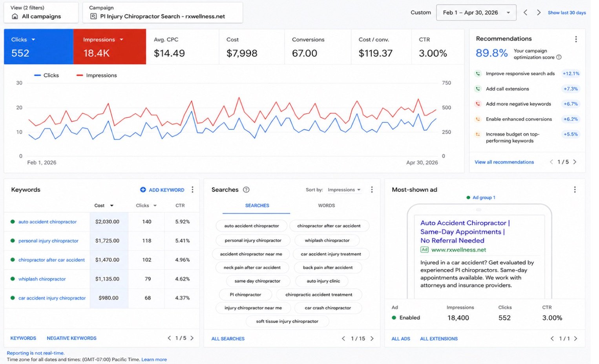Screen dimensions: 599x364
Task: Click View all recommendations link
Action: [504, 162]
